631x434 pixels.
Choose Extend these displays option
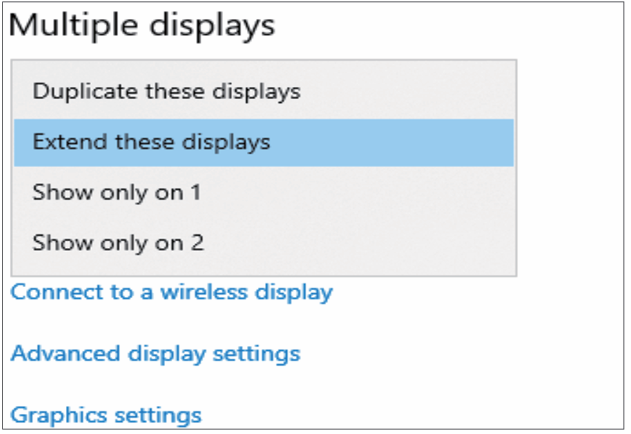[x=151, y=142]
